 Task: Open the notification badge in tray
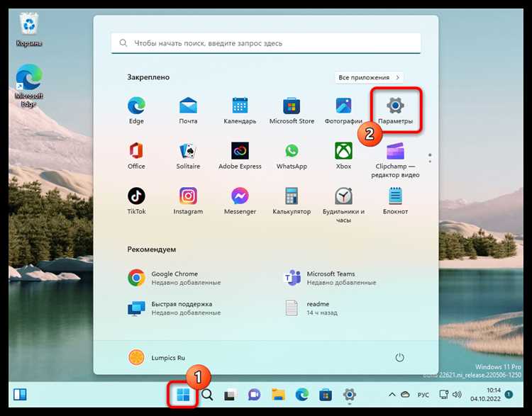pyautogui.click(x=509, y=394)
